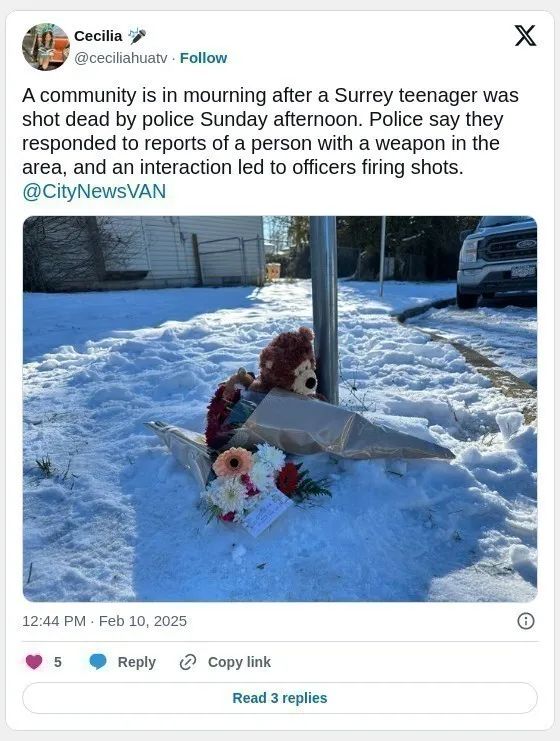Image resolution: width=560 pixels, height=741 pixels.
Task: Follow the @ceciliahuatv account
Action: pos(203,58)
